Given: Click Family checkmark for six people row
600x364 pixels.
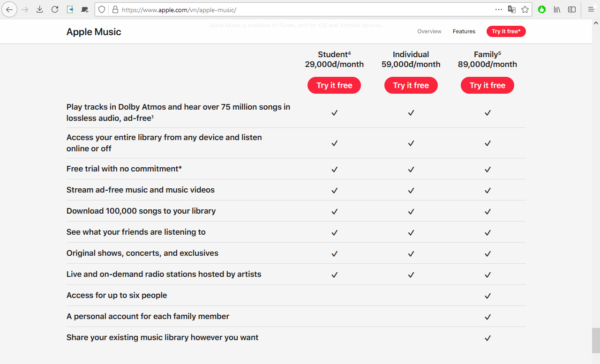Looking at the screenshot, I should pyautogui.click(x=487, y=296).
